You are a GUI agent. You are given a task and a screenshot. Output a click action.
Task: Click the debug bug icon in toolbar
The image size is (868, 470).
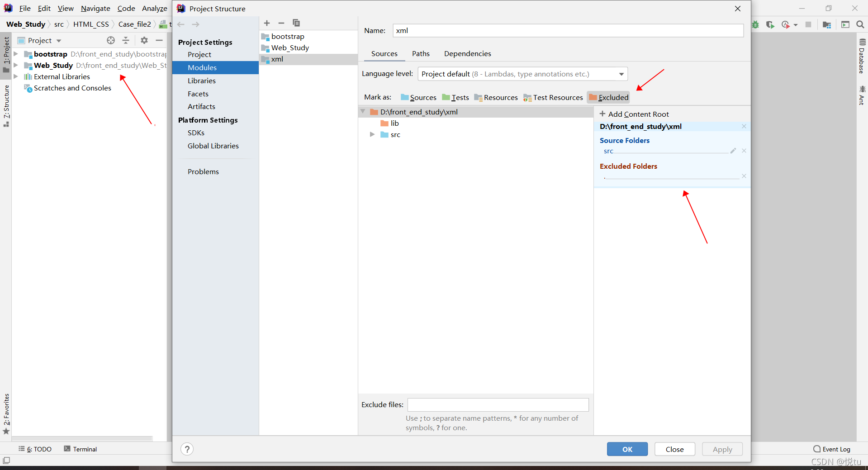tap(755, 24)
